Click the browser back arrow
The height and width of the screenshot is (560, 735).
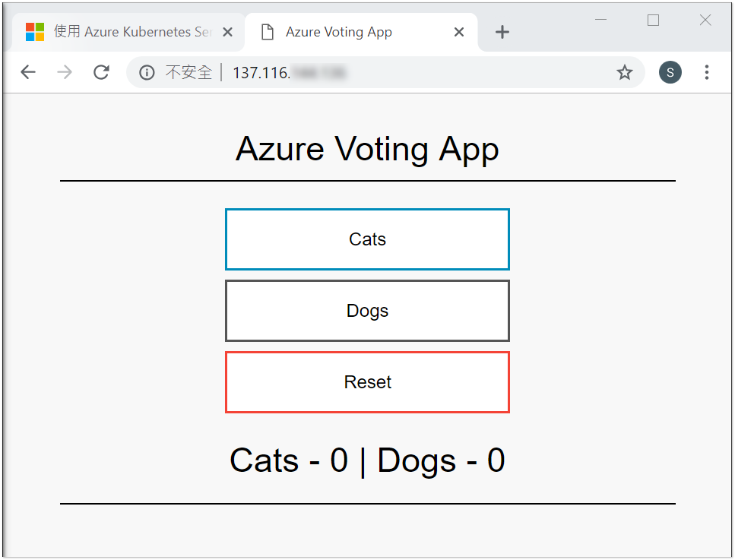click(x=28, y=72)
